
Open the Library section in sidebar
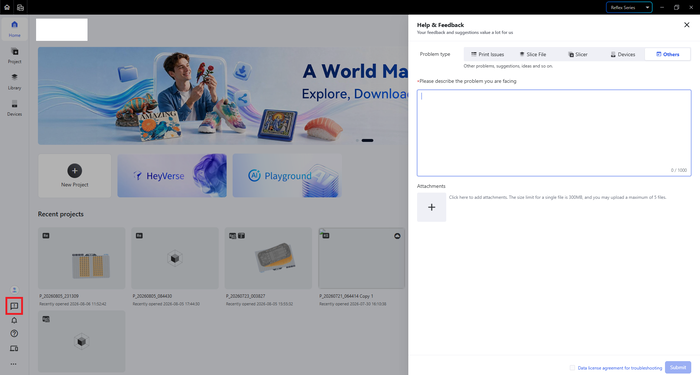pos(14,82)
